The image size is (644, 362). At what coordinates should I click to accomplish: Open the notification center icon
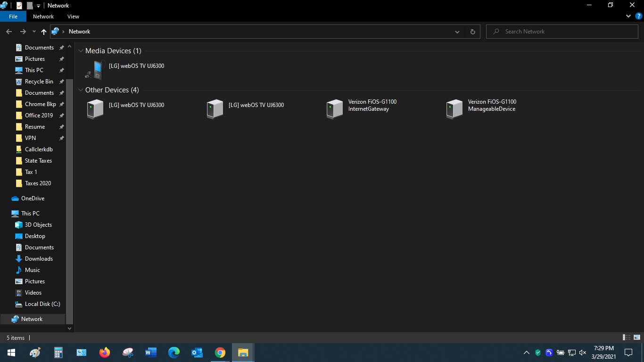628,353
